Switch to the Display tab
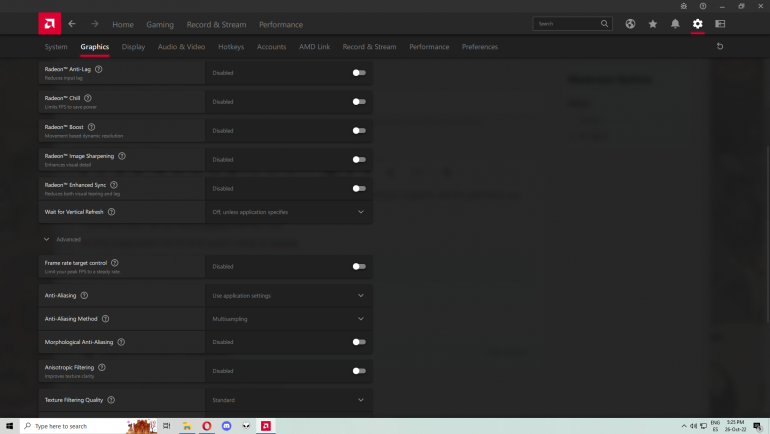This screenshot has width=770, height=434. pos(133,47)
